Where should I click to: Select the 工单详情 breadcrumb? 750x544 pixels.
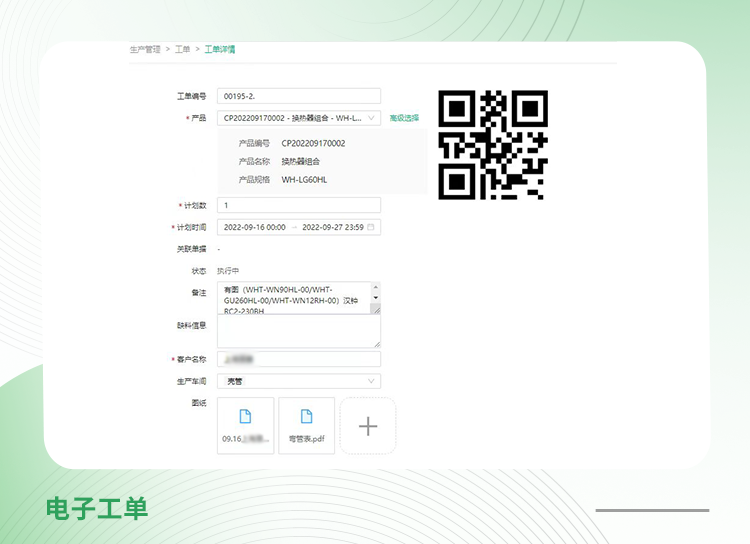(220, 49)
